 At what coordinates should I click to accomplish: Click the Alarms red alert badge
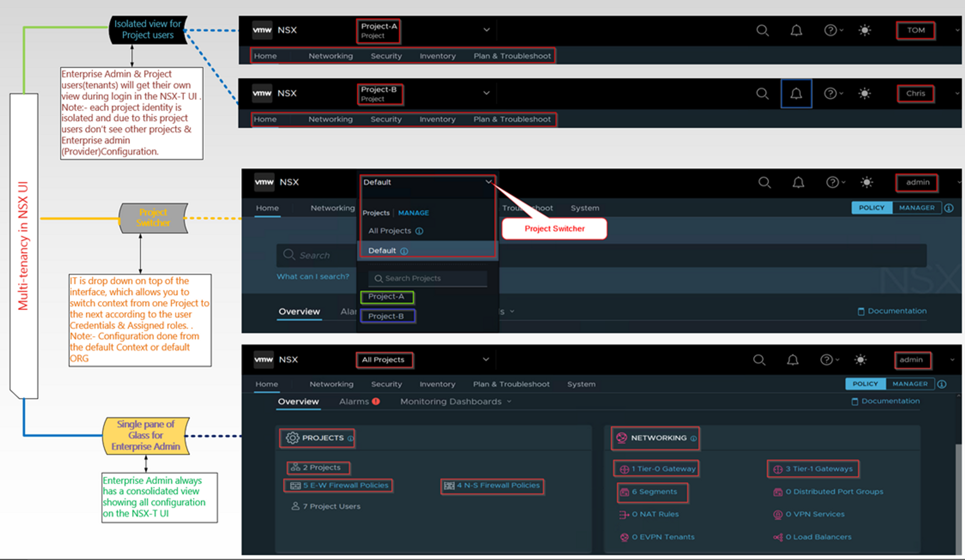point(376,401)
